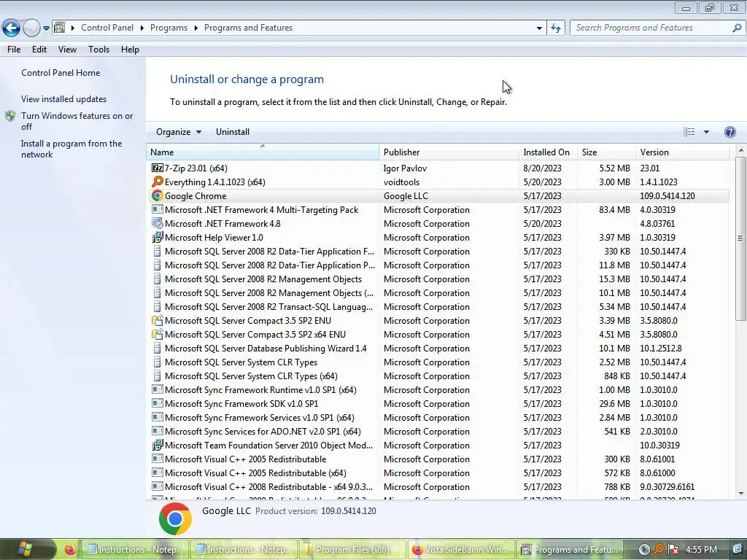The height and width of the screenshot is (560, 747).
Task: Select Google Chrome icon in program list
Action: (x=158, y=195)
